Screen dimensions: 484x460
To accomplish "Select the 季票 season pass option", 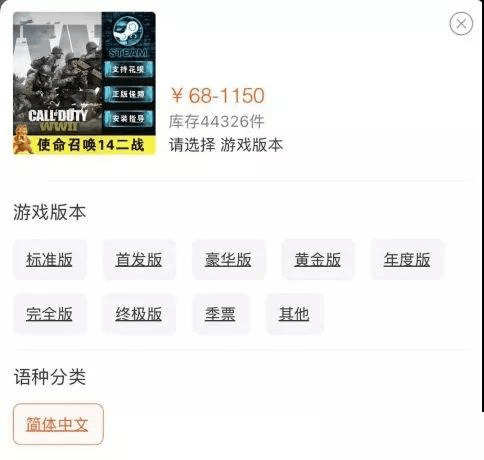I will pyautogui.click(x=220, y=314).
